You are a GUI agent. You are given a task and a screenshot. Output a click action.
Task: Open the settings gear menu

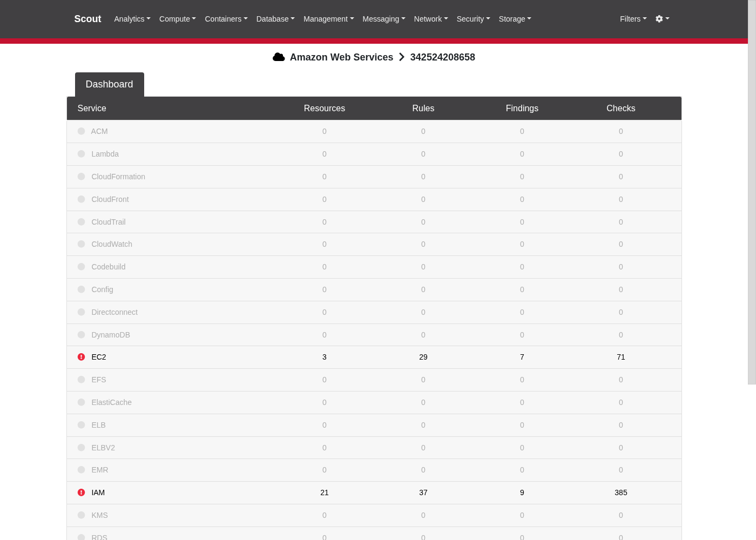[663, 19]
